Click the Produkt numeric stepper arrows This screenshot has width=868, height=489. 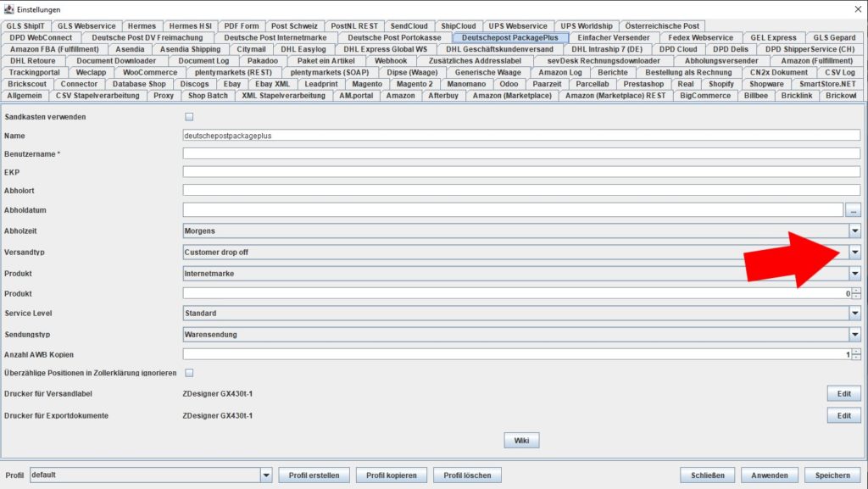coord(856,293)
